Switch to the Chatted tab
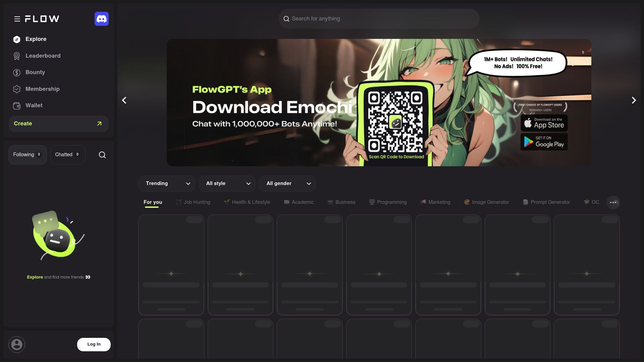Viewport: 644px width, 362px height. pyautogui.click(x=68, y=155)
